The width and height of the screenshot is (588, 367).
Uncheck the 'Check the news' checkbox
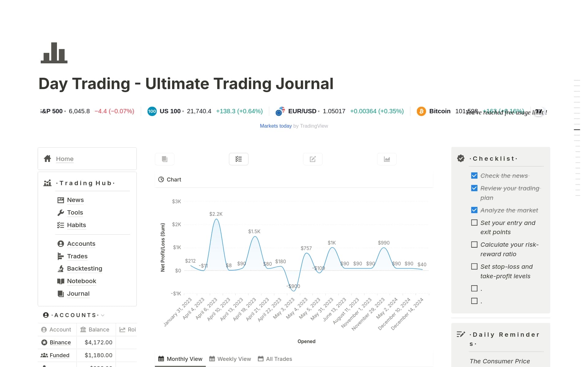point(474,176)
